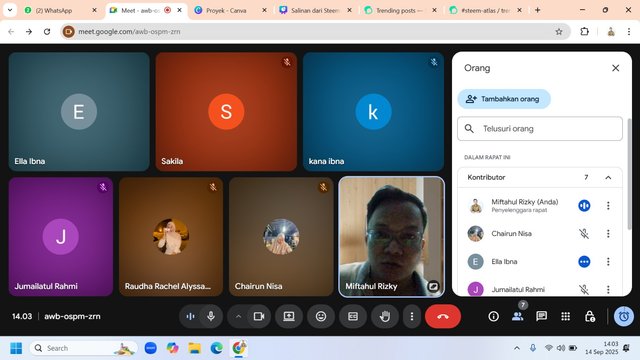
Task: Go forward in browser history
Action: pyautogui.click(x=29, y=31)
